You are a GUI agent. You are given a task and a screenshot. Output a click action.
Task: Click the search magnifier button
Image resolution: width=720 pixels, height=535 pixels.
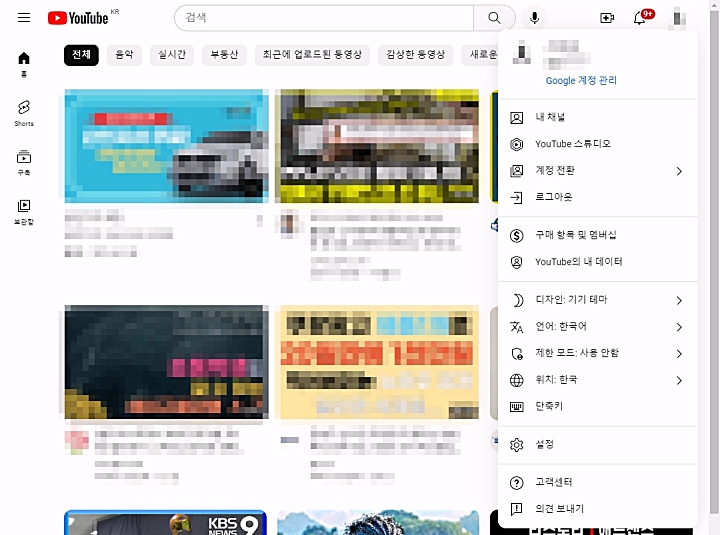point(494,18)
